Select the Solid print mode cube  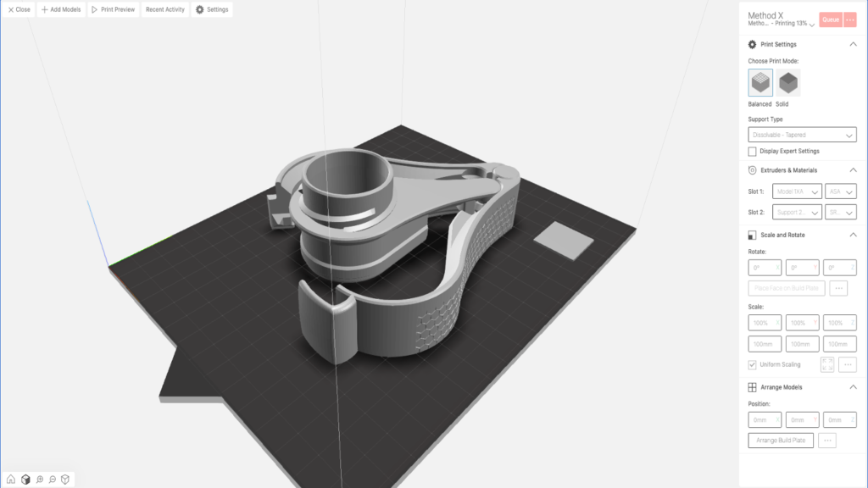(x=788, y=82)
